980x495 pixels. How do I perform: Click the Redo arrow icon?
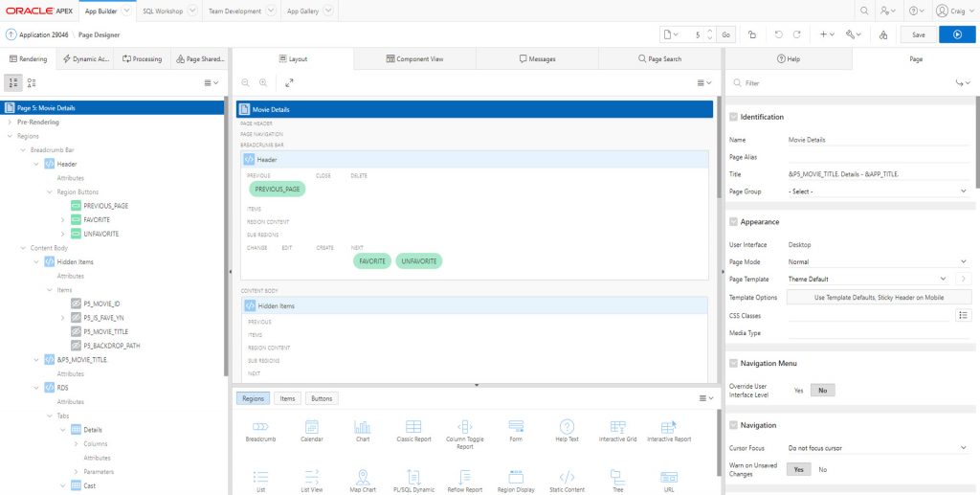pyautogui.click(x=797, y=35)
